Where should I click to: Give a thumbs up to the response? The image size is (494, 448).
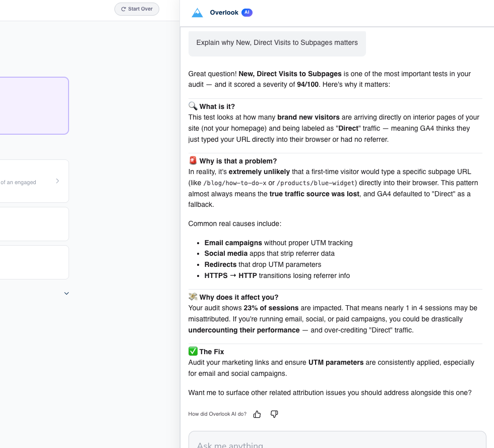pos(257,414)
